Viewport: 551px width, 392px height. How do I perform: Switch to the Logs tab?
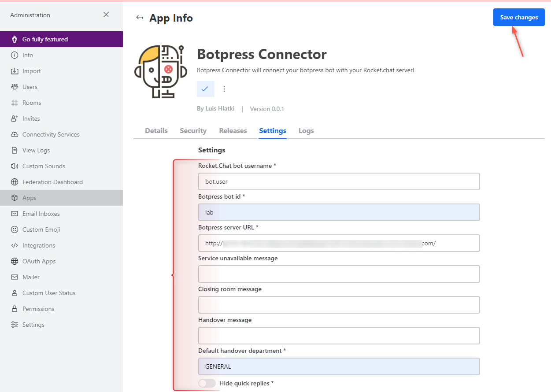[x=306, y=131]
